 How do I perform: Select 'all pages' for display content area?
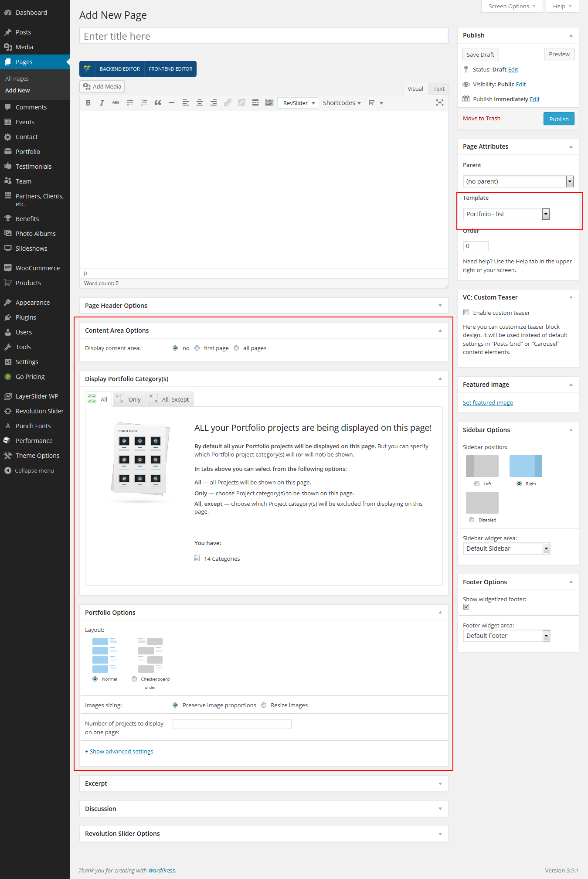tap(236, 348)
